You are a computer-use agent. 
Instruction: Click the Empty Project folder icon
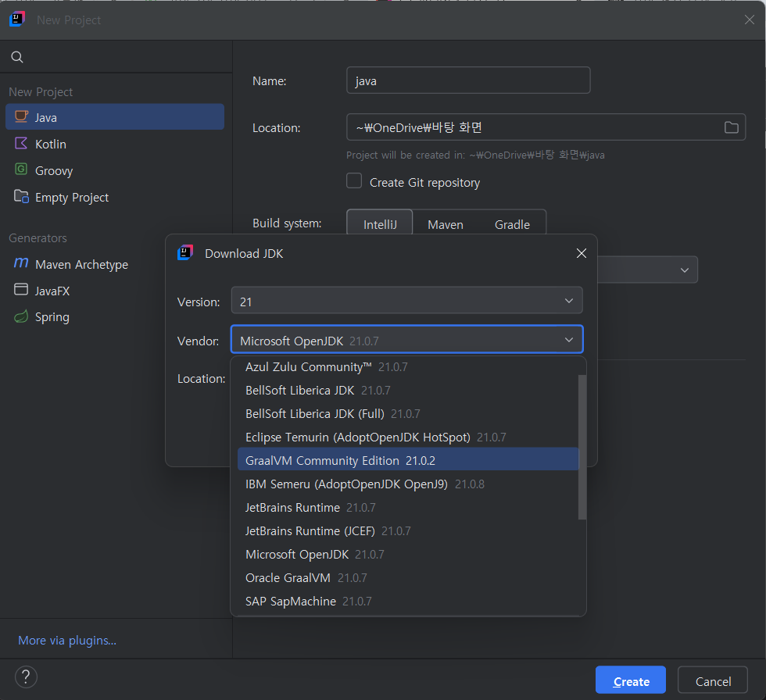(22, 196)
